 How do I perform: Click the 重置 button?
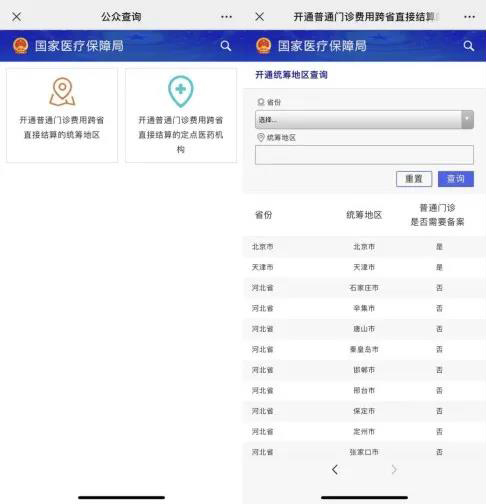(414, 179)
